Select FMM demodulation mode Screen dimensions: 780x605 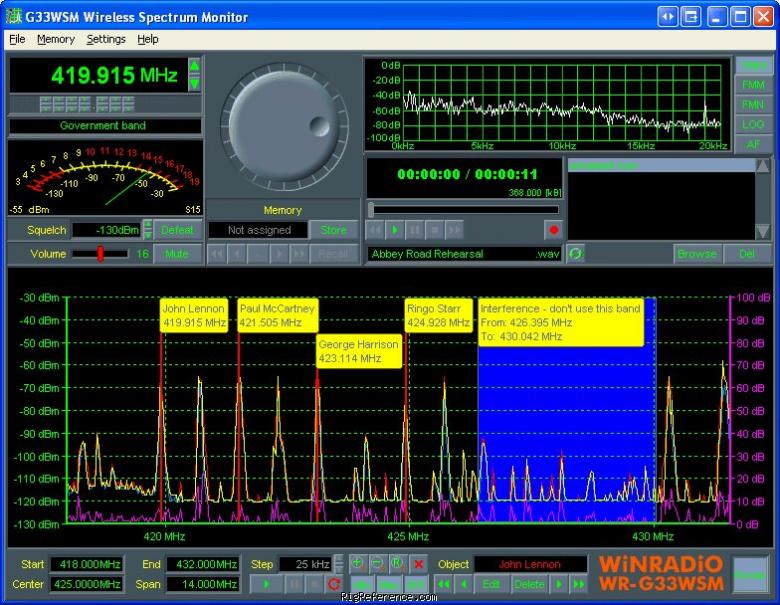click(753, 85)
